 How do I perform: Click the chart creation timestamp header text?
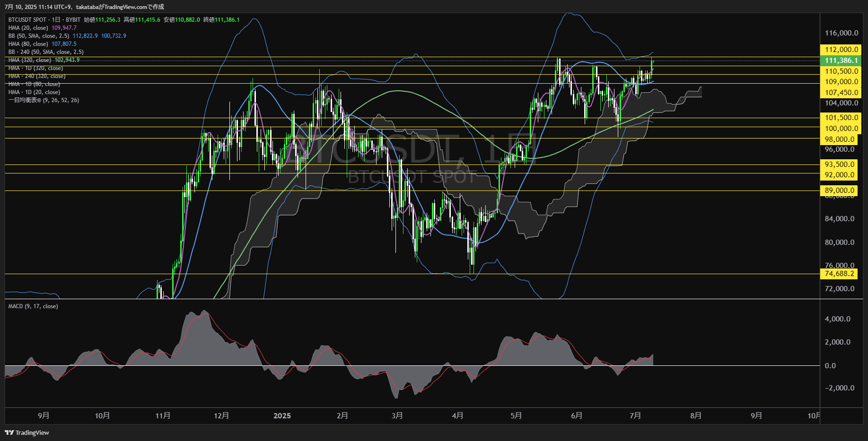click(84, 7)
